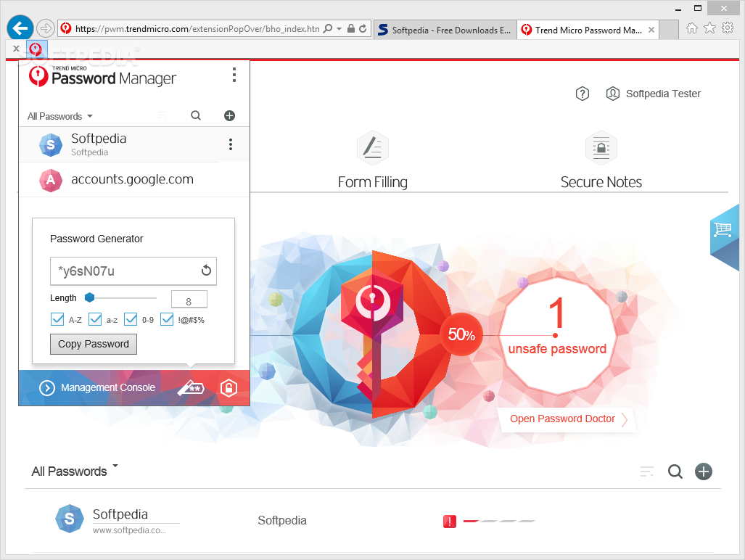Screen dimensions: 745x560
Task: Click the length number field
Action: [189, 300]
